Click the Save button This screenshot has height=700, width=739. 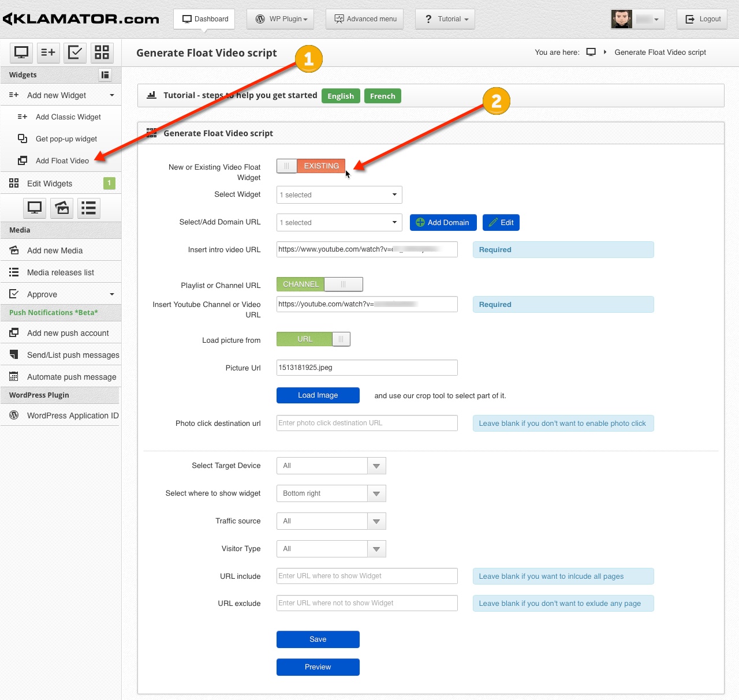[x=318, y=639]
